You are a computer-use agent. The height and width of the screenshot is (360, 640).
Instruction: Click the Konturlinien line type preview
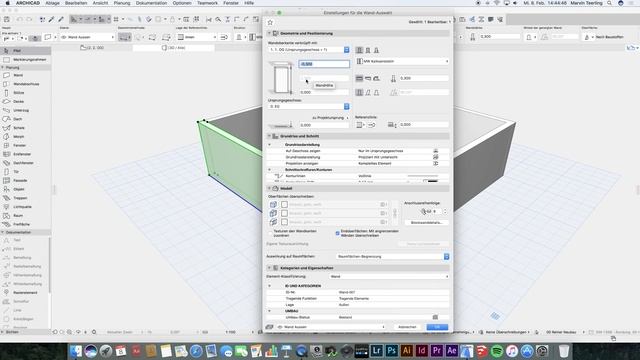coord(422,176)
